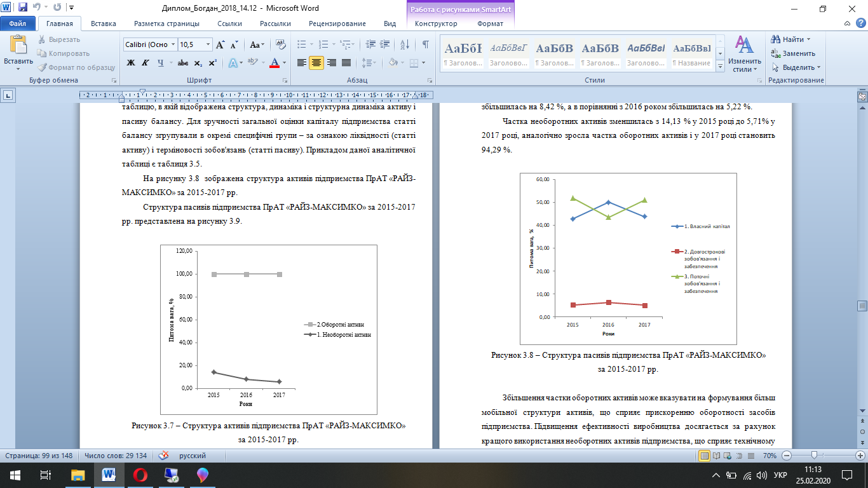Click the bulleted list icon
868x488 pixels.
click(x=302, y=44)
